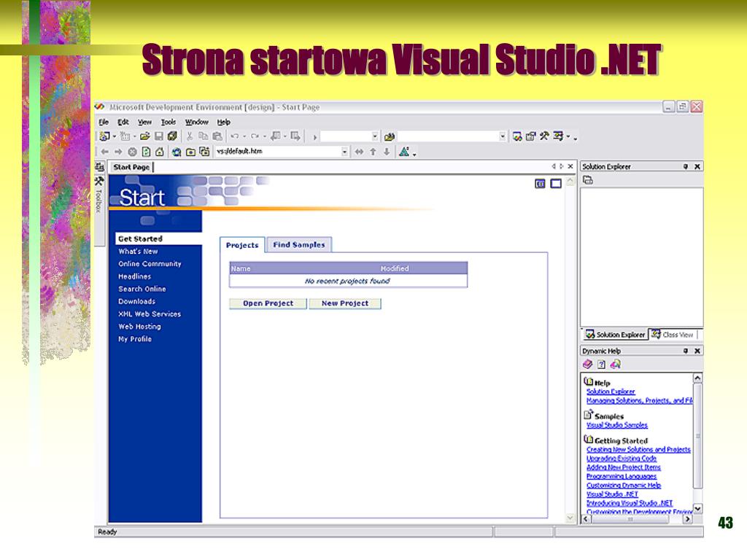Expand the Add New Item dropdown arrow
The image size is (747, 560).
click(x=134, y=136)
